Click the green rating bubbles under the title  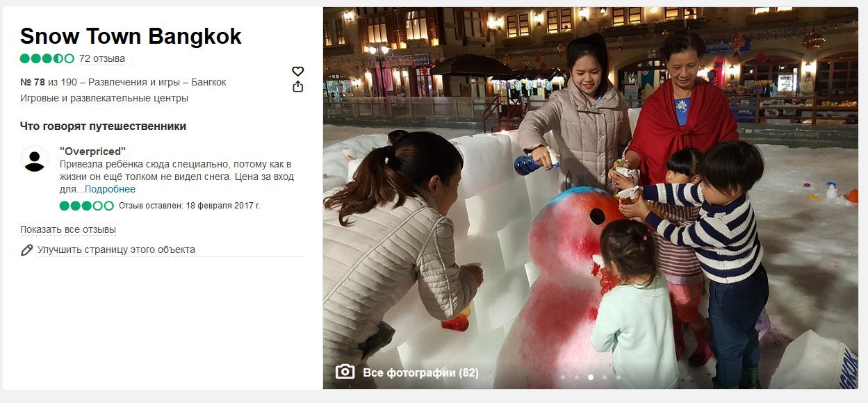[47, 58]
